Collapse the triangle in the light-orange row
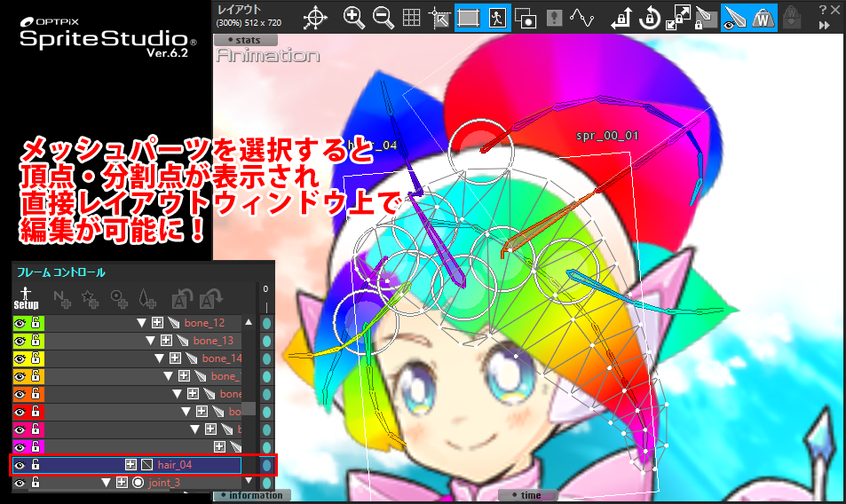This screenshot has height=504, width=846. (x=169, y=376)
